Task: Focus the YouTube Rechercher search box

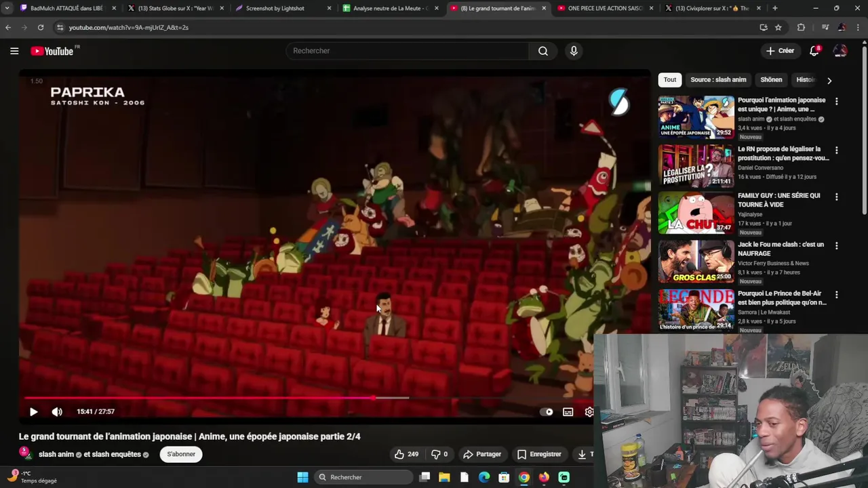Action: tap(407, 51)
